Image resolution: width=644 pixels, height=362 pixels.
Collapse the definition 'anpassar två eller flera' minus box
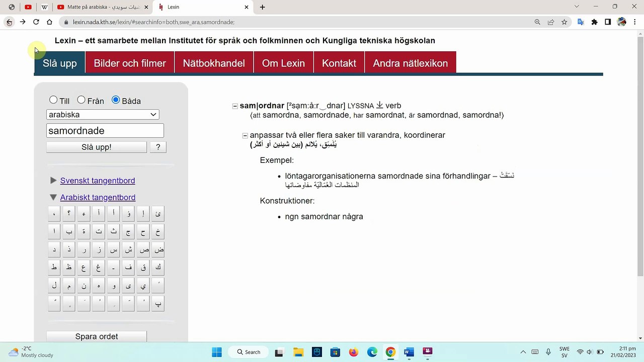[x=245, y=136]
